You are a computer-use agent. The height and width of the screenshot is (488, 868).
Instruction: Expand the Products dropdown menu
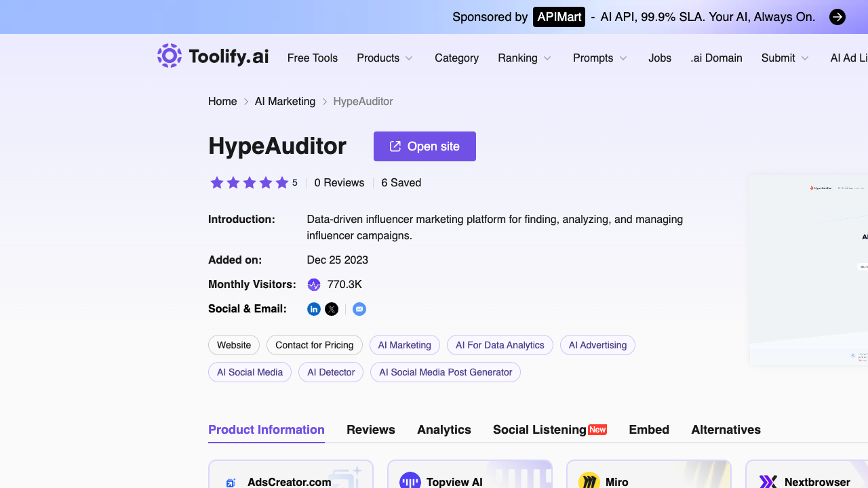[384, 58]
